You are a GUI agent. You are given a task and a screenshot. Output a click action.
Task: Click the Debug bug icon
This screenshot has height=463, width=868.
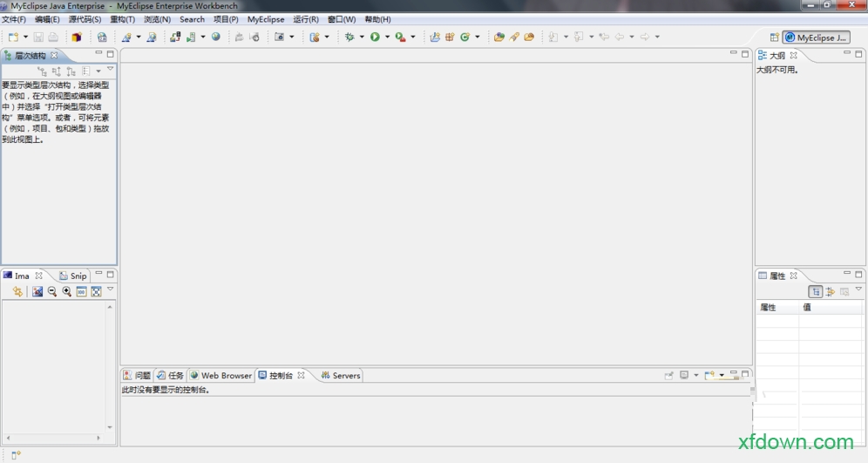click(x=349, y=37)
